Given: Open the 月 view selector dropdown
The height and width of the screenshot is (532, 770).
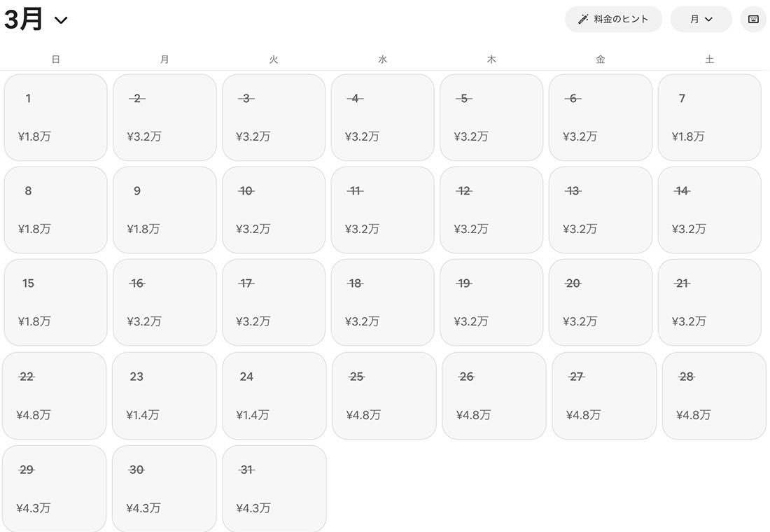Looking at the screenshot, I should pyautogui.click(x=701, y=19).
